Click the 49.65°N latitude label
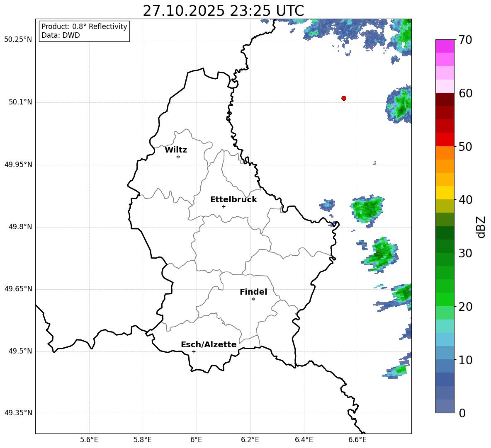This screenshot has height=448, width=491. pos(18,289)
